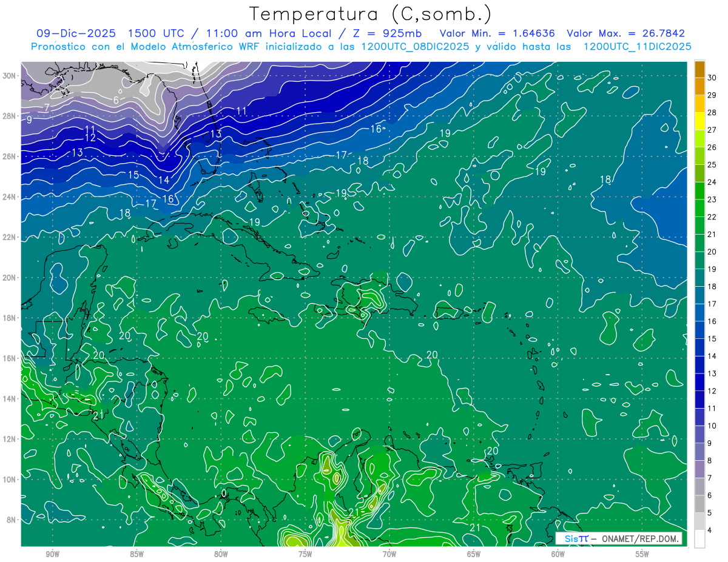
Task: Click the purple colorbar segment between 8 and 9
Action: click(699, 452)
